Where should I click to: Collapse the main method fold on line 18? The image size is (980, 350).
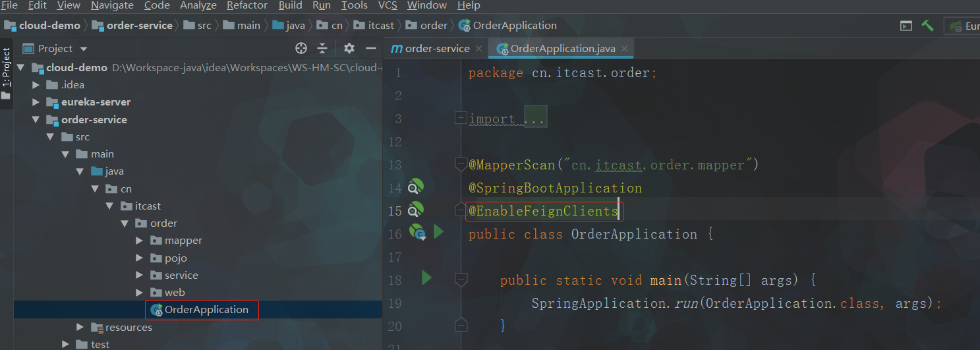coord(461,279)
